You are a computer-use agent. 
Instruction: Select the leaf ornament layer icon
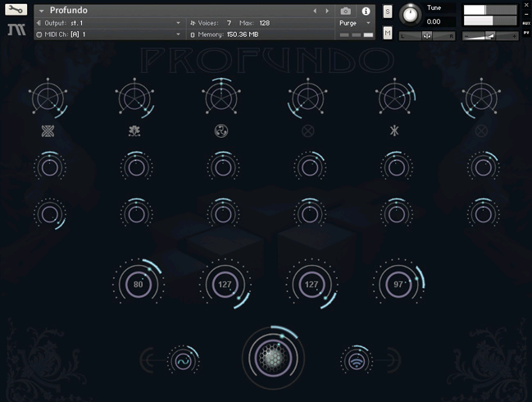point(134,130)
